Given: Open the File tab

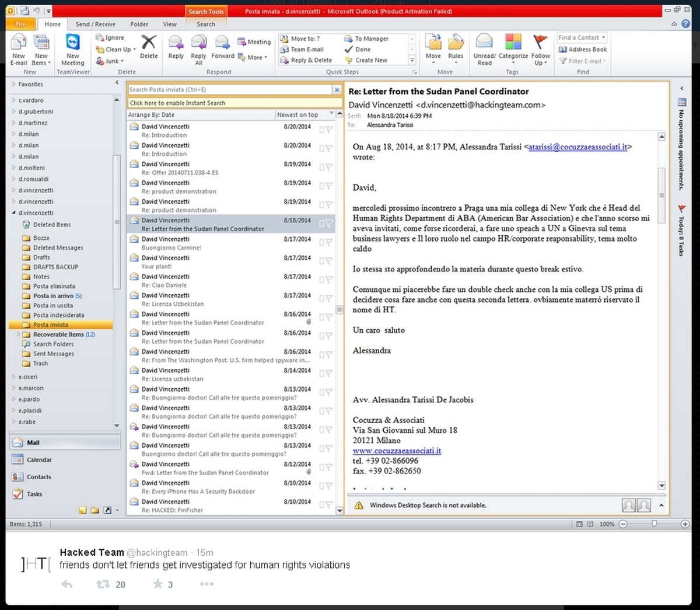Looking at the screenshot, I should click(21, 24).
